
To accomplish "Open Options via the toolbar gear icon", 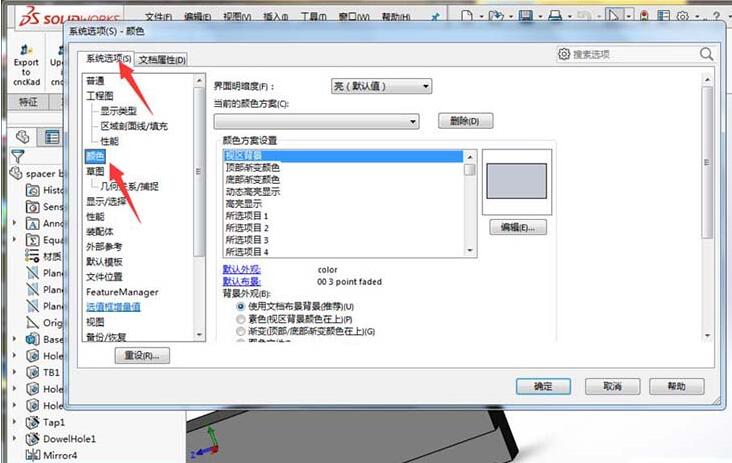I will pyautogui.click(x=683, y=16).
